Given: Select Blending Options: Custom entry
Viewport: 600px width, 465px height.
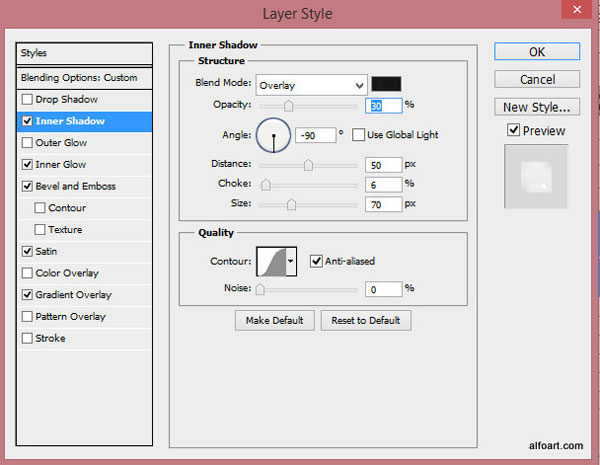Looking at the screenshot, I should pos(84,78).
